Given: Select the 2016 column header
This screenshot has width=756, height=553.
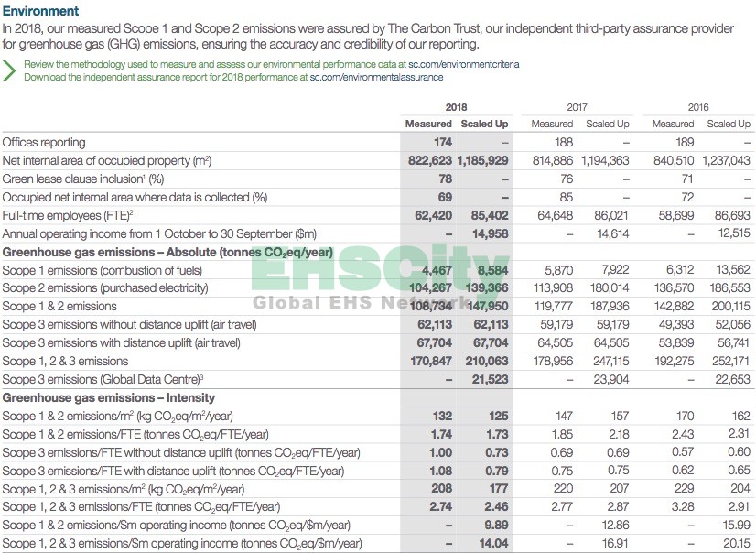Looking at the screenshot, I should (x=697, y=107).
